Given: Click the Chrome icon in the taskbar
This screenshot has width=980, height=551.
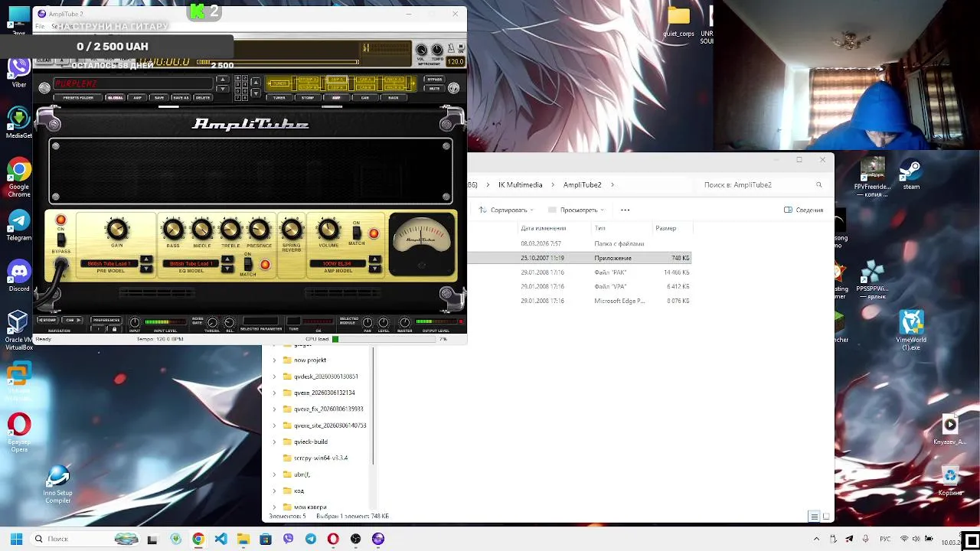Looking at the screenshot, I should pyautogui.click(x=198, y=539).
